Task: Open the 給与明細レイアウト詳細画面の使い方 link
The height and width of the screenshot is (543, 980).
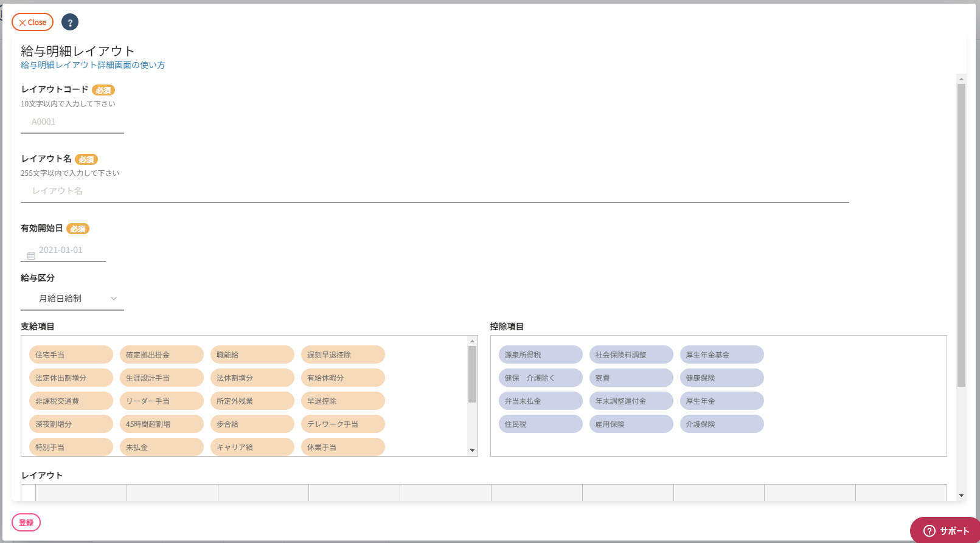Action: (93, 65)
